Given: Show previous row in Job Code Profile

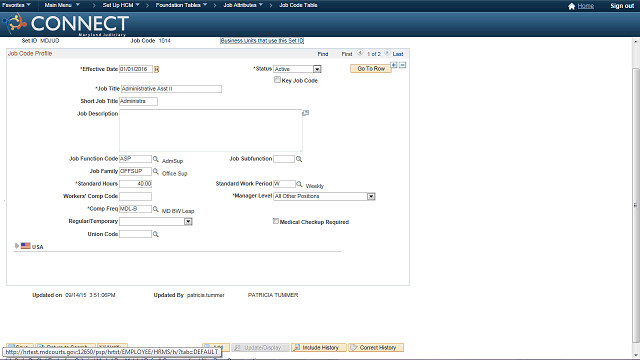Looking at the screenshot, I should pyautogui.click(x=360, y=53).
